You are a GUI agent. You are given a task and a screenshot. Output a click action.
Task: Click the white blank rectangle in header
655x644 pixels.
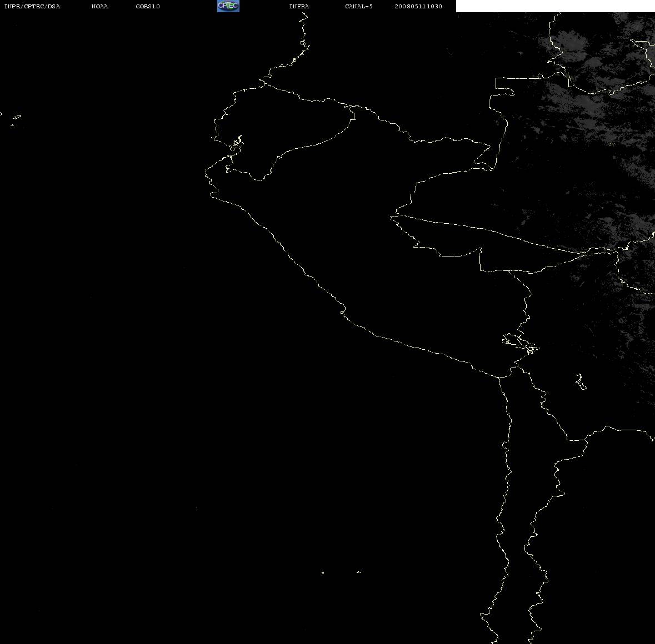[555, 6]
